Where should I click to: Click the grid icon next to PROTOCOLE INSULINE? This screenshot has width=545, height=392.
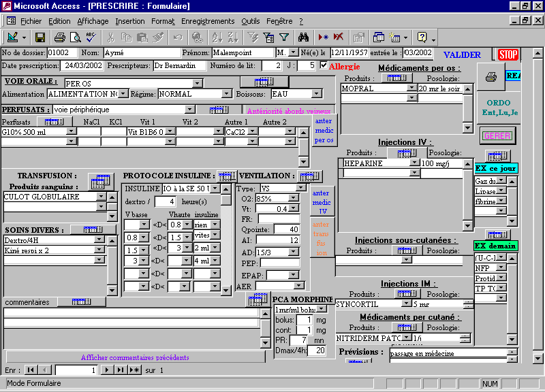(227, 176)
